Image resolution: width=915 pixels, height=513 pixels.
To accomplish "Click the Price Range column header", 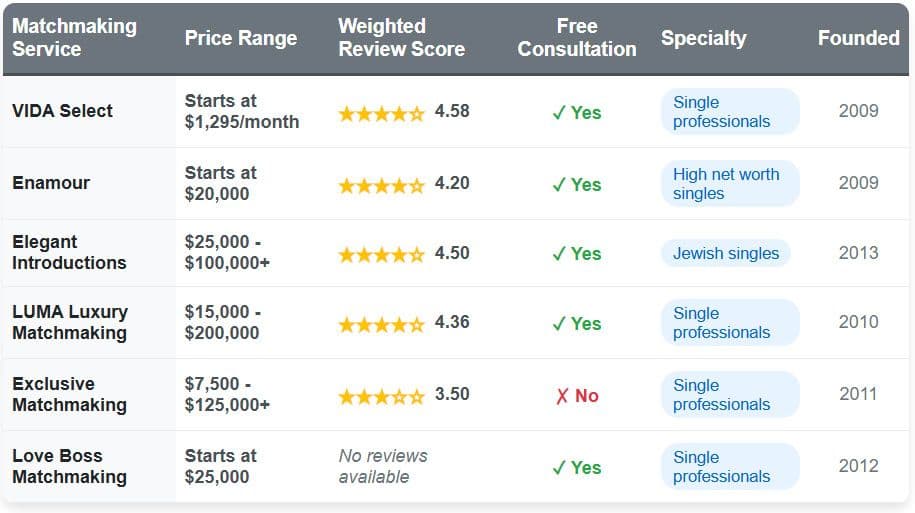I will [241, 38].
